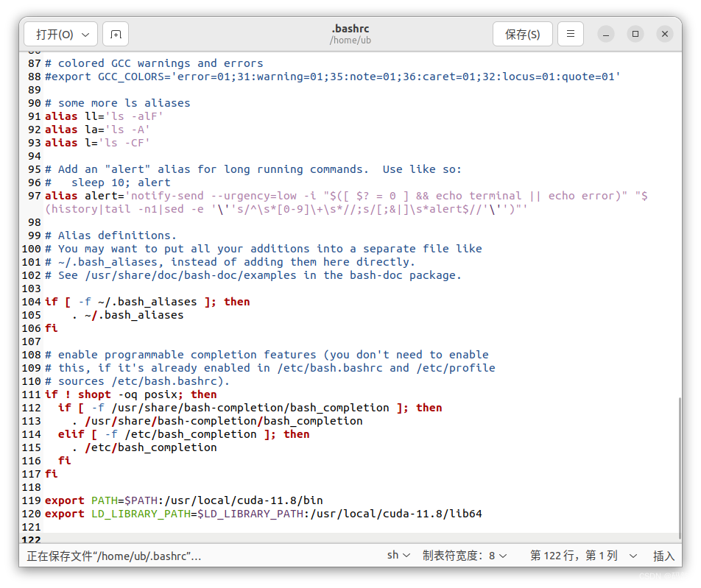Click the /home/ub path subtitle
Viewport: 701px width, 588px height.
click(350, 40)
